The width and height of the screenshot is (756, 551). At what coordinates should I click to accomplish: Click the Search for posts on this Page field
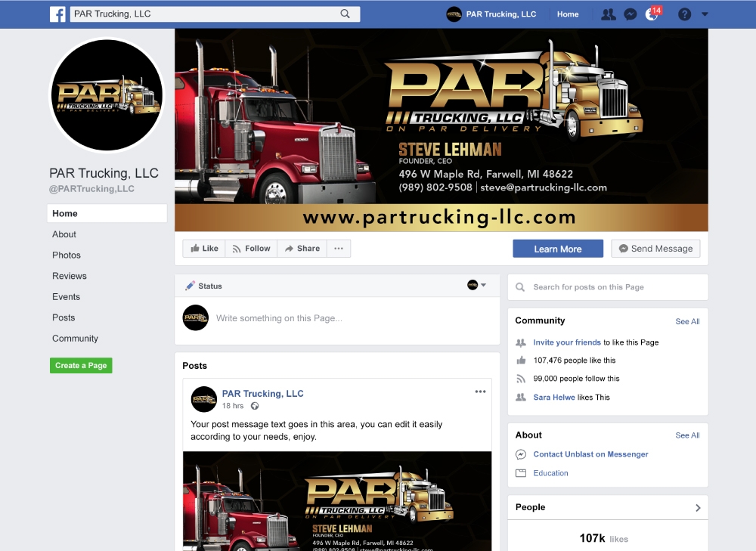(x=608, y=286)
